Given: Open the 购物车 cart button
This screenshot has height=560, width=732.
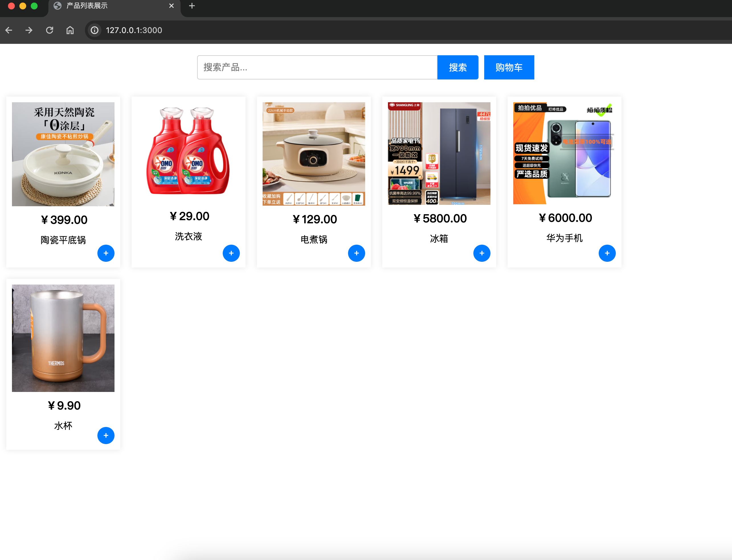Looking at the screenshot, I should point(509,67).
